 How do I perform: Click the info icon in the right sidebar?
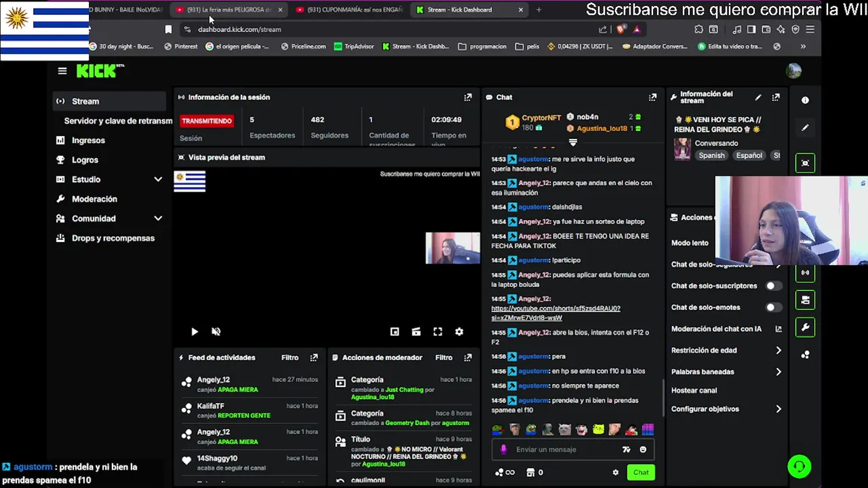coord(805,100)
